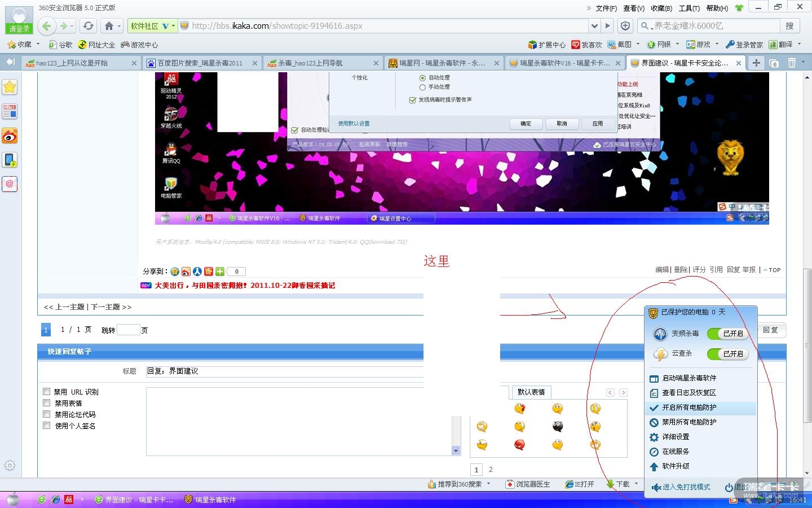This screenshot has width=812, height=508.
Task: Open sidebar settings gear
Action: click(10, 466)
